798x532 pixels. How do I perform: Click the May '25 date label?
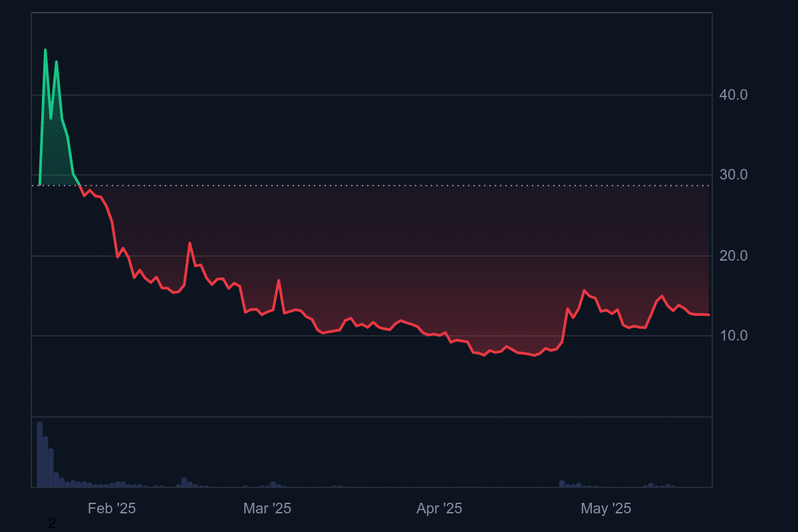(606, 509)
